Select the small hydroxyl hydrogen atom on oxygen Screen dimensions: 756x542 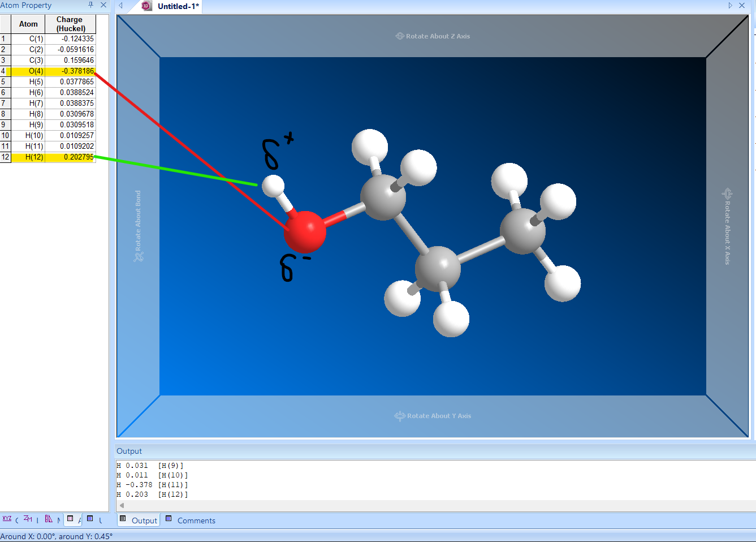point(274,186)
